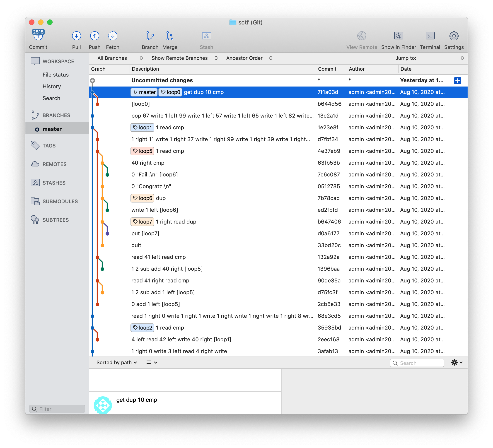This screenshot has height=448, width=493.
Task: Open the Branch tool
Action: tap(150, 36)
